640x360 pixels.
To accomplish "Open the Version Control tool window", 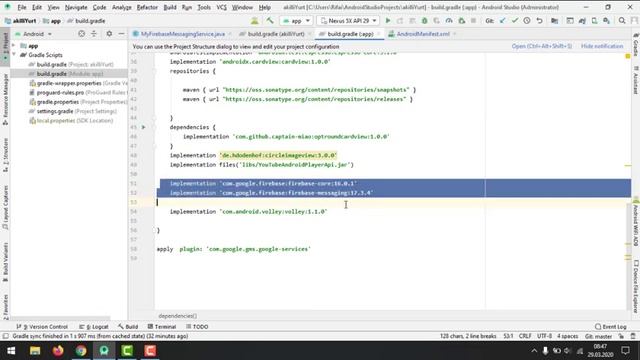I will pos(42,327).
